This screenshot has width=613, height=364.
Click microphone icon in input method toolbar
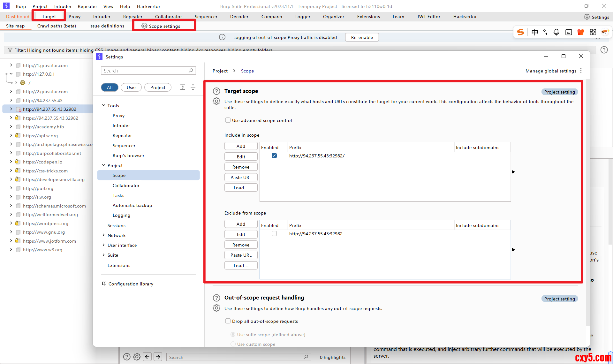click(x=556, y=32)
